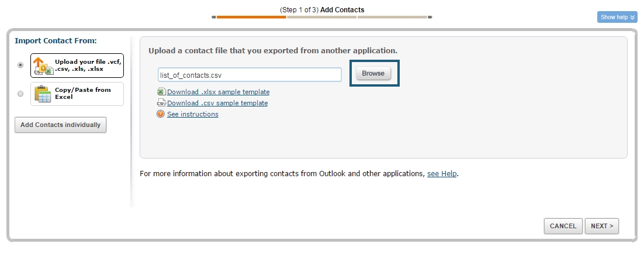Open the 'see Help' link
The height and width of the screenshot is (254, 644).
click(x=442, y=174)
